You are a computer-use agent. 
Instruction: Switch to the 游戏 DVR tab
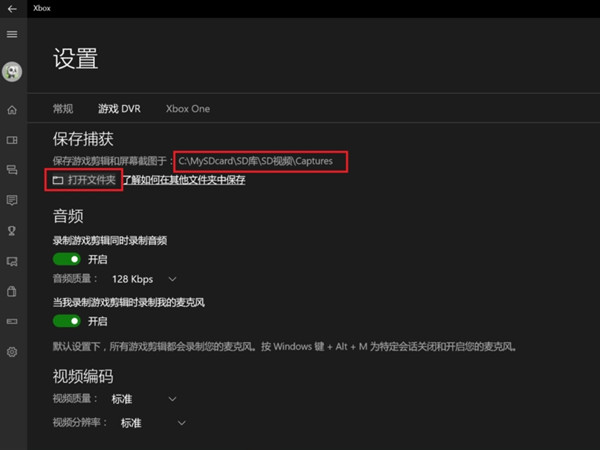119,109
